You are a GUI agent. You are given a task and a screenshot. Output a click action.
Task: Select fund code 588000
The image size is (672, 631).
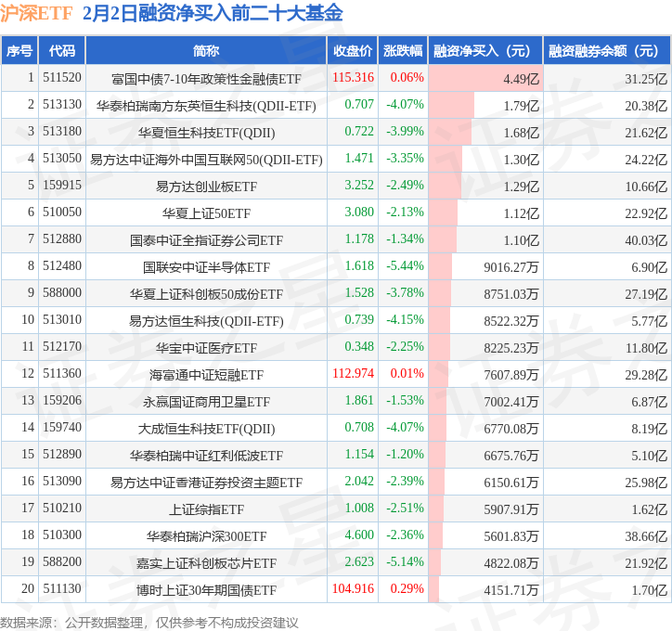click(62, 292)
